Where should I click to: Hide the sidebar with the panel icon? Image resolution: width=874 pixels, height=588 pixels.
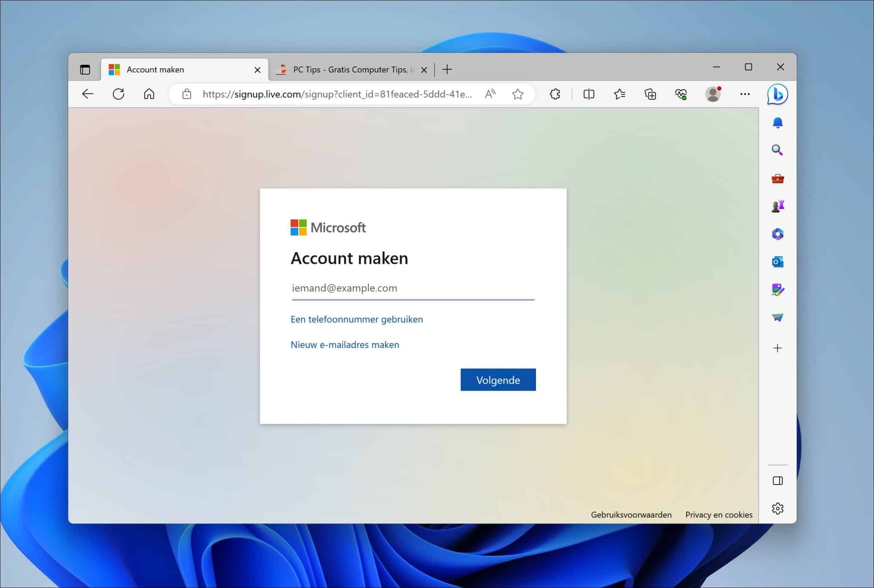point(778,481)
